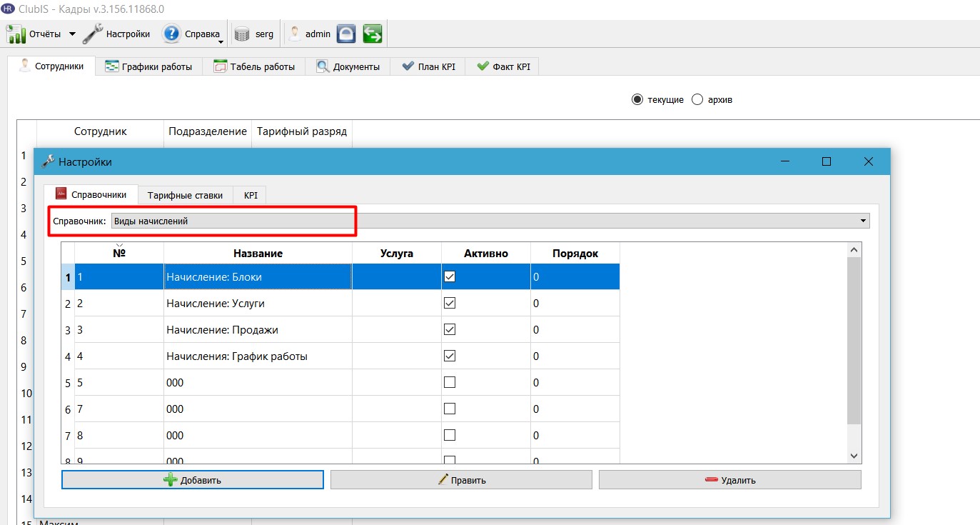Open the Справка help icon
This screenshot has width=980, height=525.
(171, 34)
